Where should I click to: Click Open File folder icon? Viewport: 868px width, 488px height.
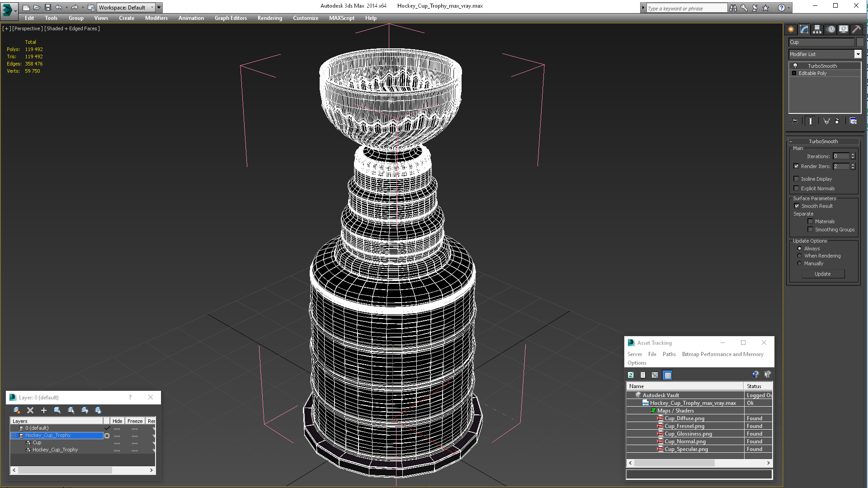[37, 7]
